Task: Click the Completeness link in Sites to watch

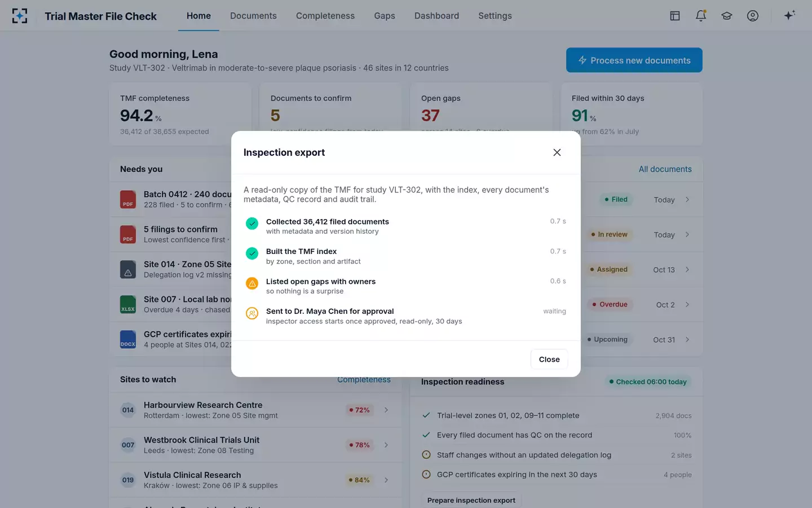Action: pos(364,380)
